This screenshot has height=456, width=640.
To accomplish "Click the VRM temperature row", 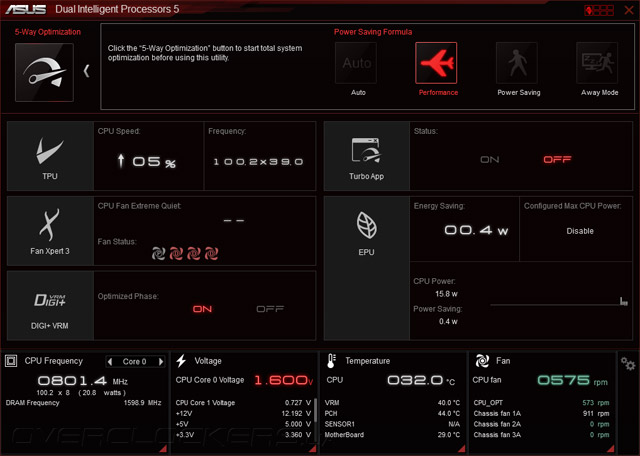I will pyautogui.click(x=392, y=403).
